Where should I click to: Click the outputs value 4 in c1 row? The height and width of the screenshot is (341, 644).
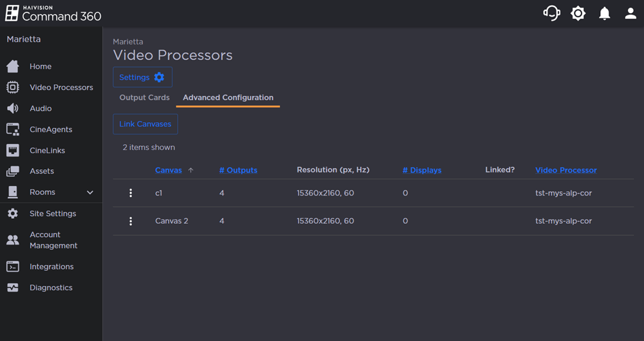(x=222, y=193)
